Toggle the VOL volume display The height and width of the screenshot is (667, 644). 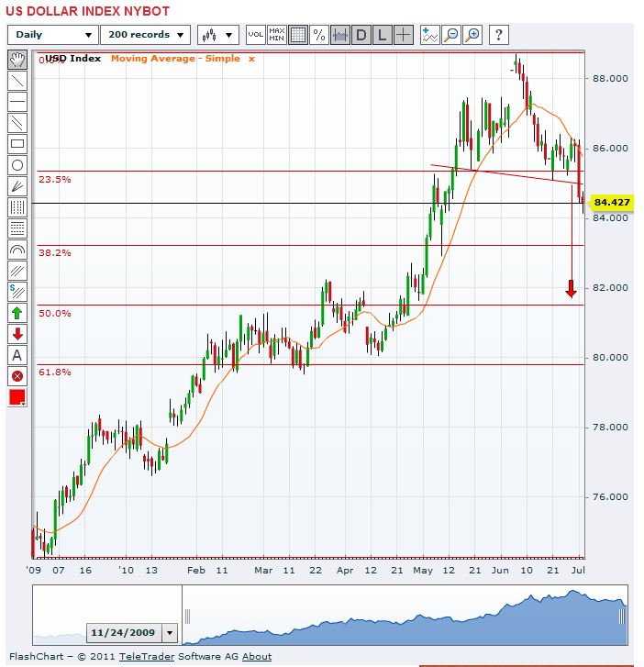[x=256, y=35]
